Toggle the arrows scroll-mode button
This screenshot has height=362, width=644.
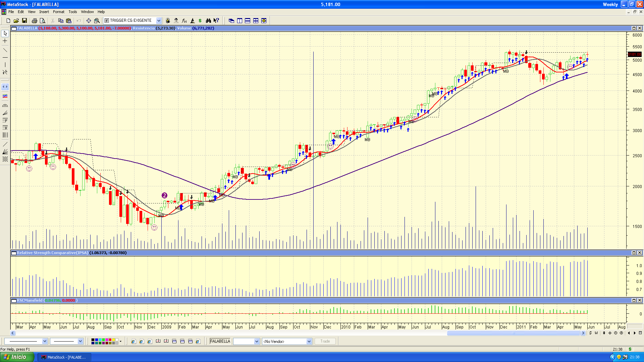5,87
